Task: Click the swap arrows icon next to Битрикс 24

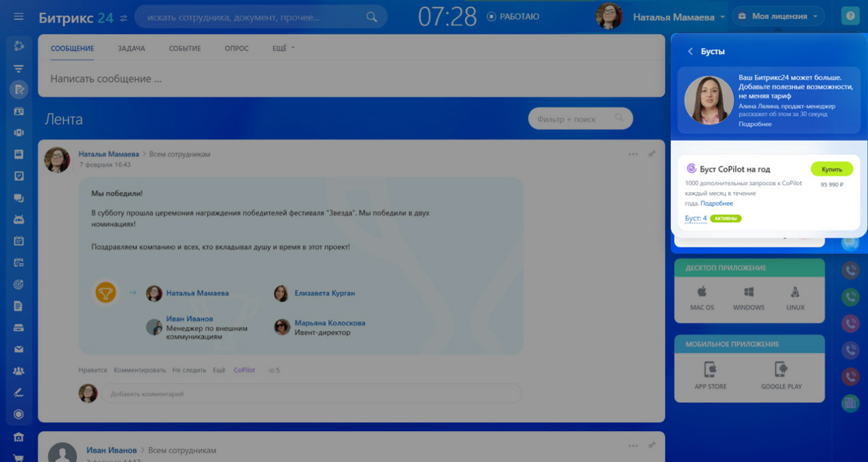Action: click(x=123, y=17)
